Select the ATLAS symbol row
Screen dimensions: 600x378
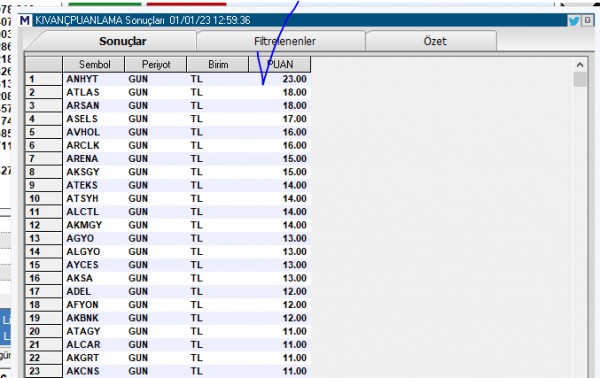click(x=168, y=93)
